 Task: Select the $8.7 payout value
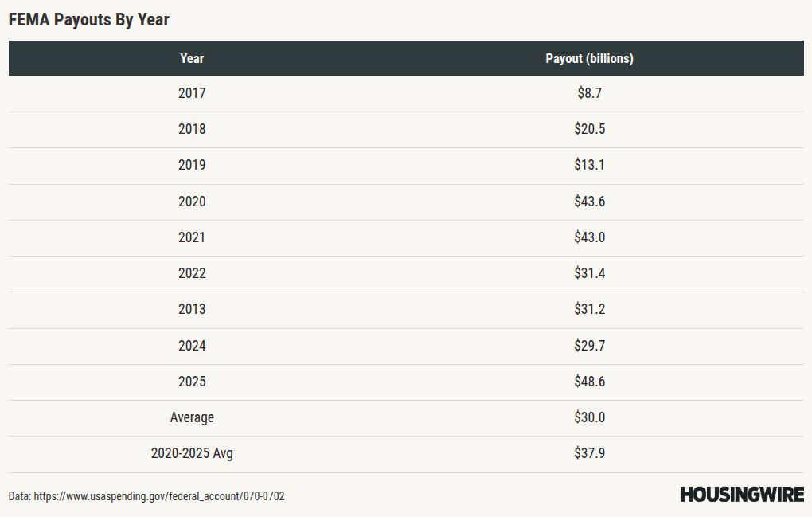pyautogui.click(x=589, y=93)
